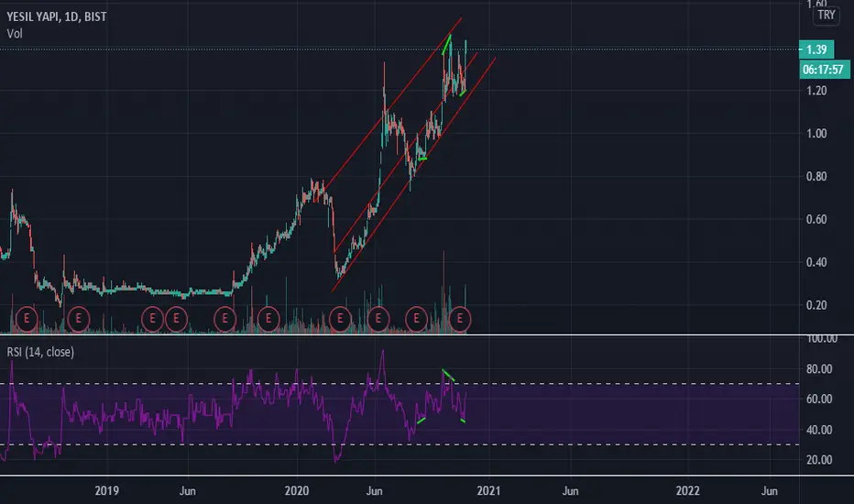Open the E earnings marker directly above the 2020 Jun label
Image resolution: width=854 pixels, height=504 pixels.
tap(378, 319)
